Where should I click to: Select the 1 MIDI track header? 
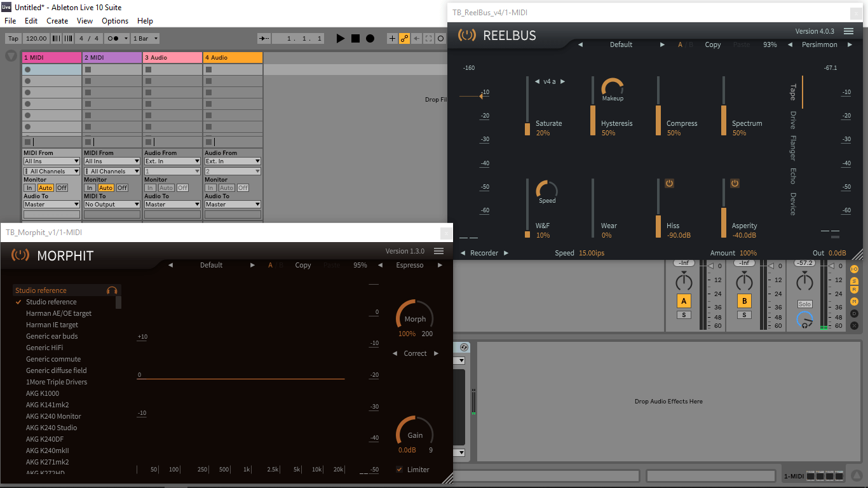[51, 57]
